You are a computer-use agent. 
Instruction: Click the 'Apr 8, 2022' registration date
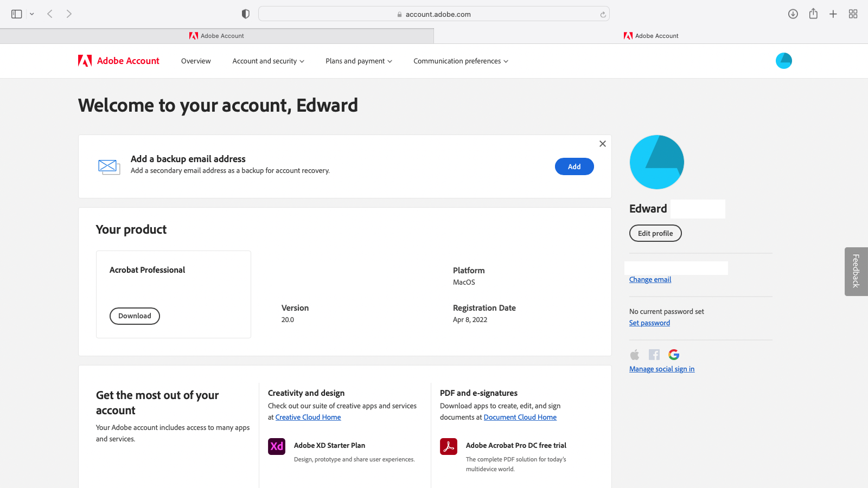tap(470, 320)
